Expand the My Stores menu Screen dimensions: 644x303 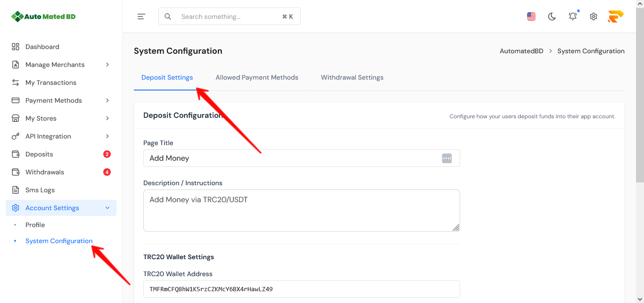107,118
